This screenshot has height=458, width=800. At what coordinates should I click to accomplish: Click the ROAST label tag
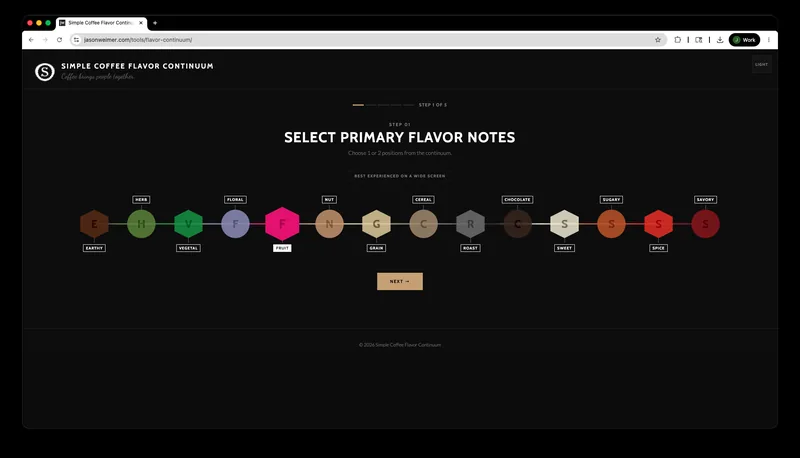(x=470, y=248)
